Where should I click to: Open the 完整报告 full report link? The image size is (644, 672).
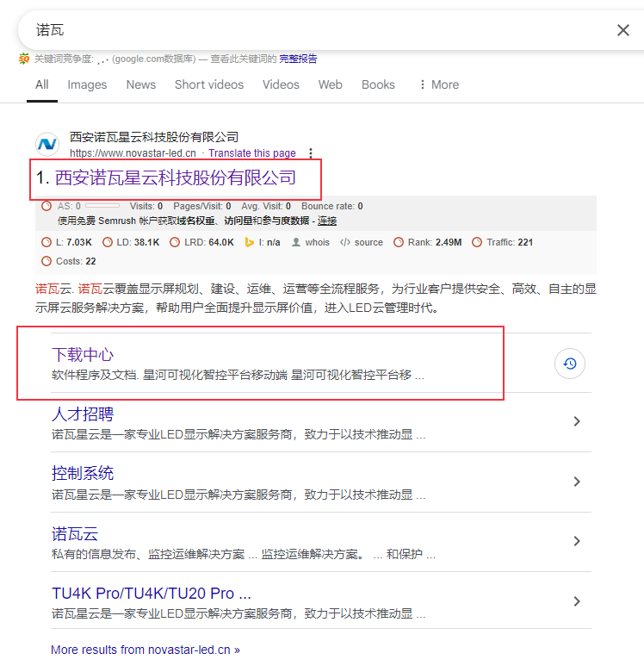click(298, 59)
